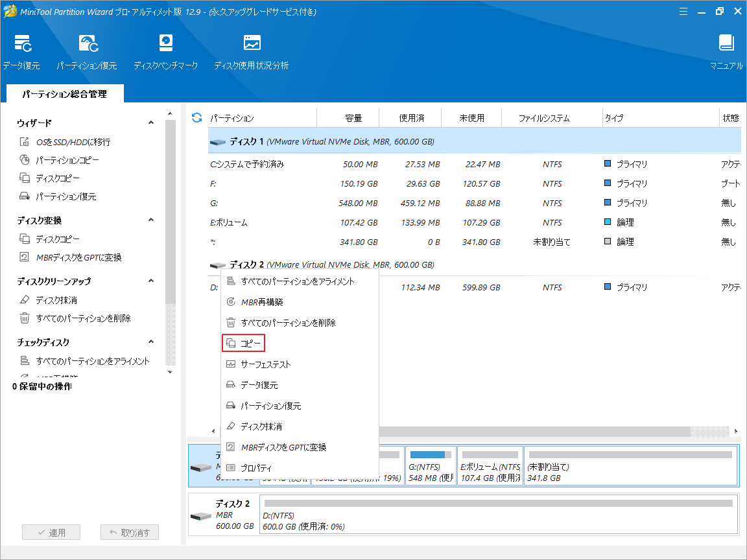Select the E:ボリューム partition row
Screen dimensions: 747x560
(475, 222)
